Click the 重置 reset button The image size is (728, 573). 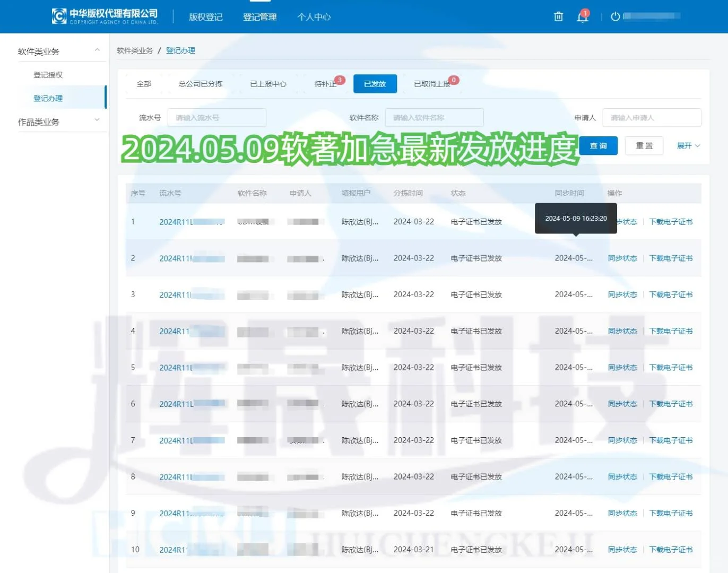coord(644,145)
